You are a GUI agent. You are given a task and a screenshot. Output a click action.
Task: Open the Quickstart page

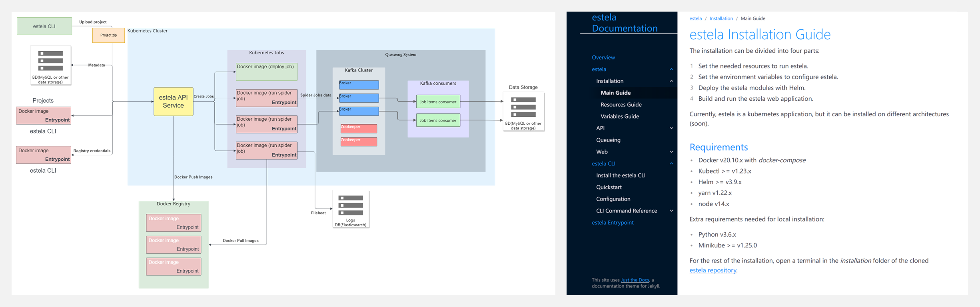(x=609, y=187)
